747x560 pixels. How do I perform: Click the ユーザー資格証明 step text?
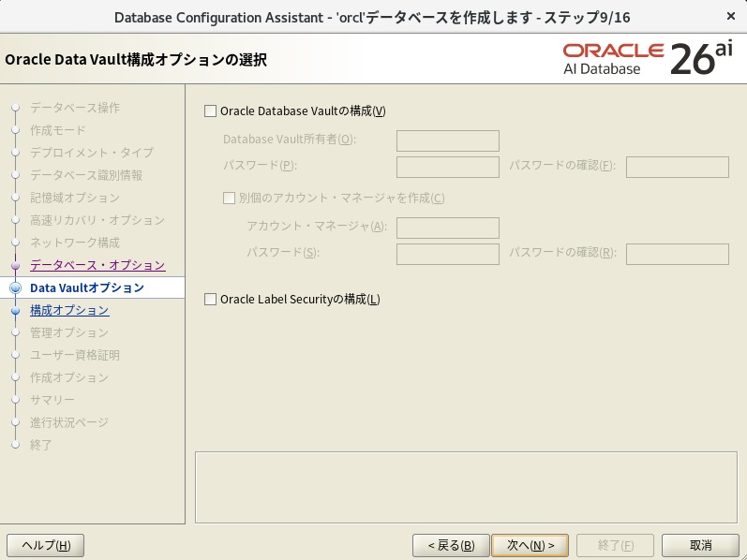point(75,355)
